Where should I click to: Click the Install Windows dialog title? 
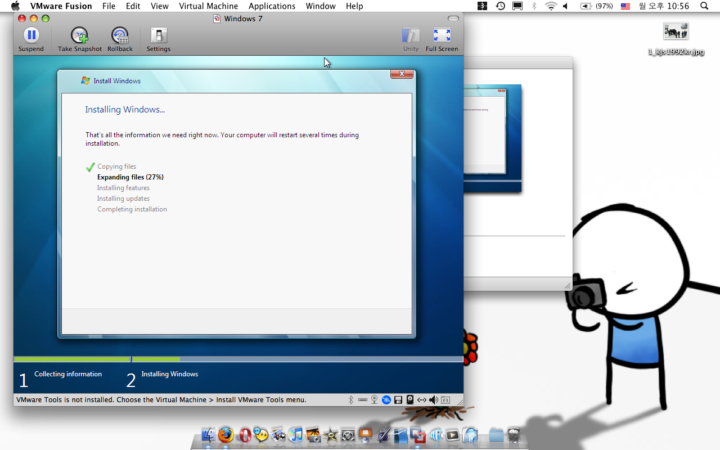click(117, 81)
